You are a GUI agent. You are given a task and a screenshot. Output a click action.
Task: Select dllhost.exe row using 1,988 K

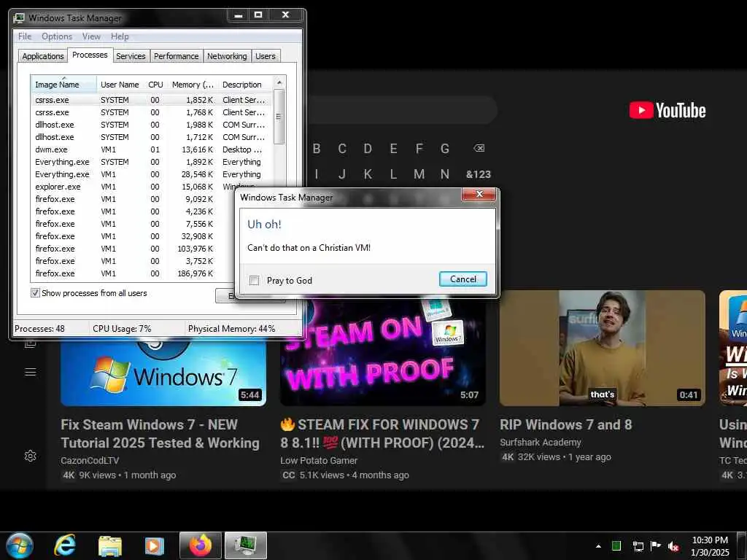152,125
